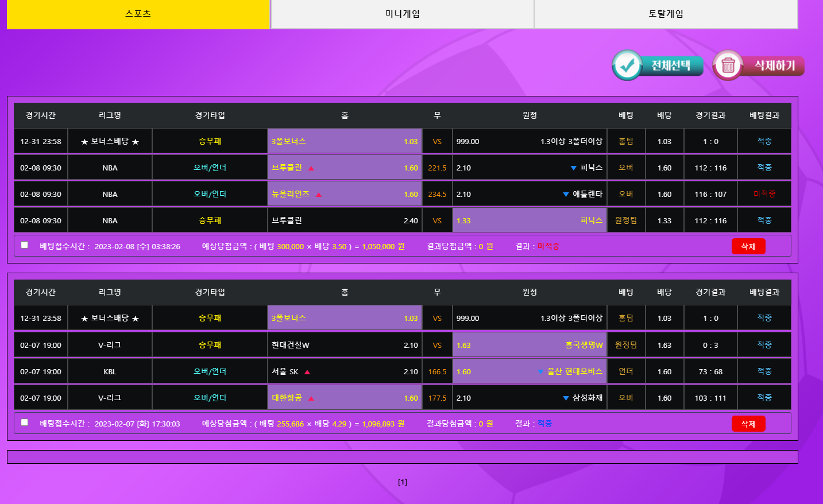The width and height of the screenshot is (823, 504).
Task: Click red up arrow beside 서울 SK
Action: point(307,372)
